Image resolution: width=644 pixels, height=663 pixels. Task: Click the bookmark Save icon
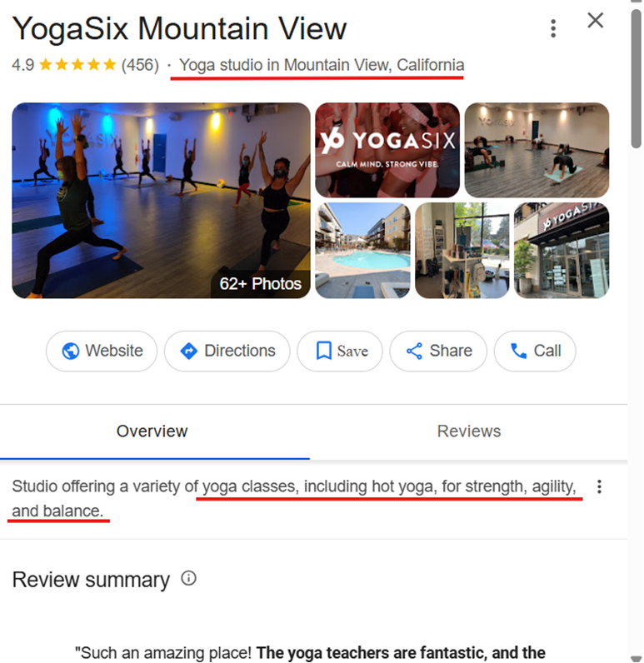[324, 351]
